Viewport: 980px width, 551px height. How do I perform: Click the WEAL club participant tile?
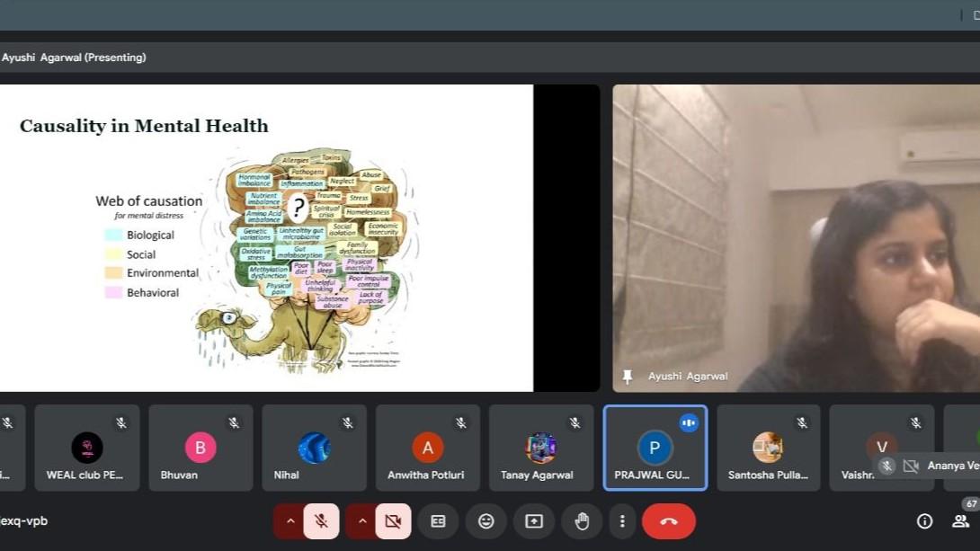(x=87, y=448)
